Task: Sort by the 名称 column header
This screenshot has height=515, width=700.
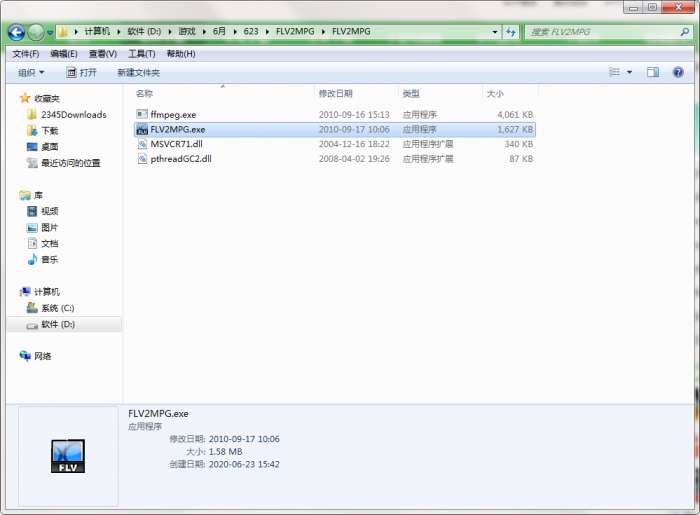Action: point(144,93)
